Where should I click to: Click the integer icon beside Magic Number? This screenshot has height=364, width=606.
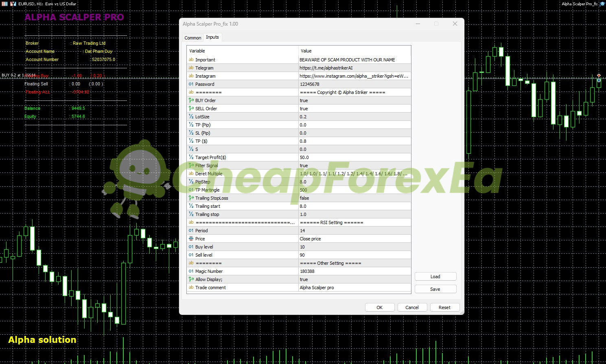pos(191,271)
